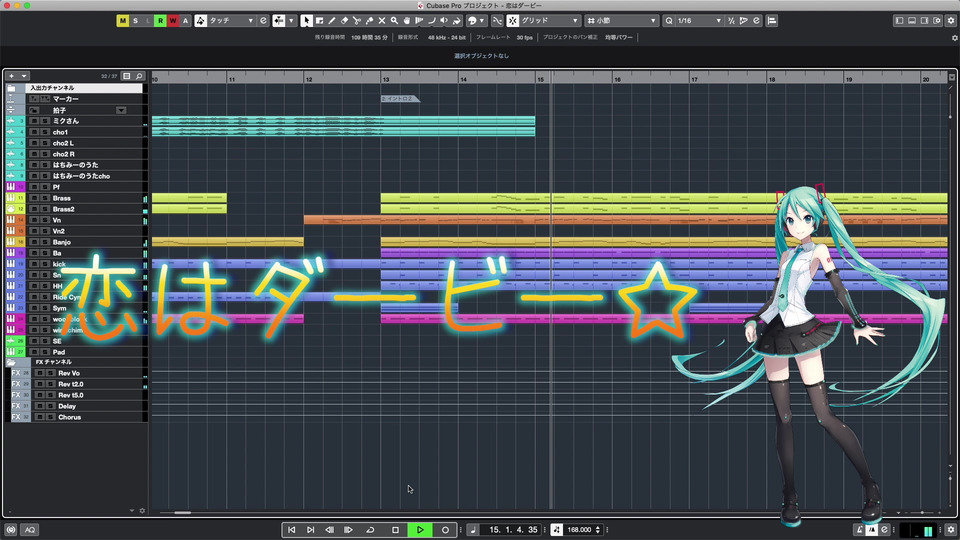Open the setup gear at top right
Screen dimensions: 960x540
point(951,21)
